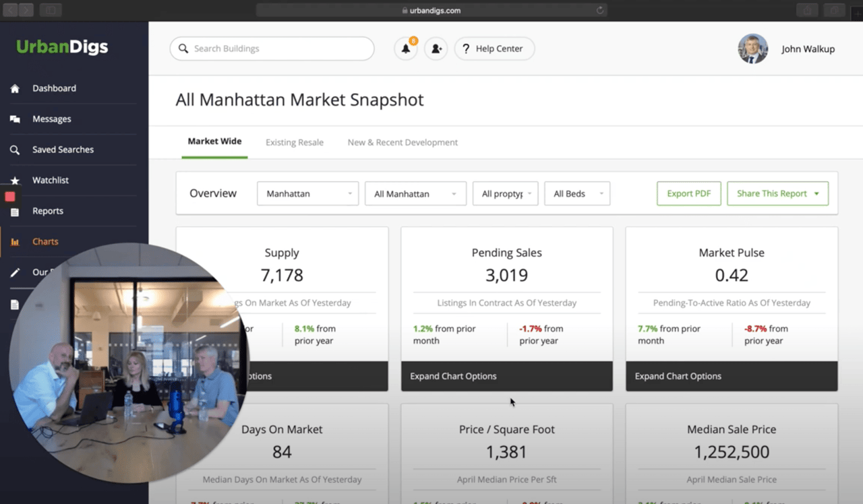This screenshot has width=863, height=504.
Task: Open Dashboard in sidebar menu
Action: (54, 88)
